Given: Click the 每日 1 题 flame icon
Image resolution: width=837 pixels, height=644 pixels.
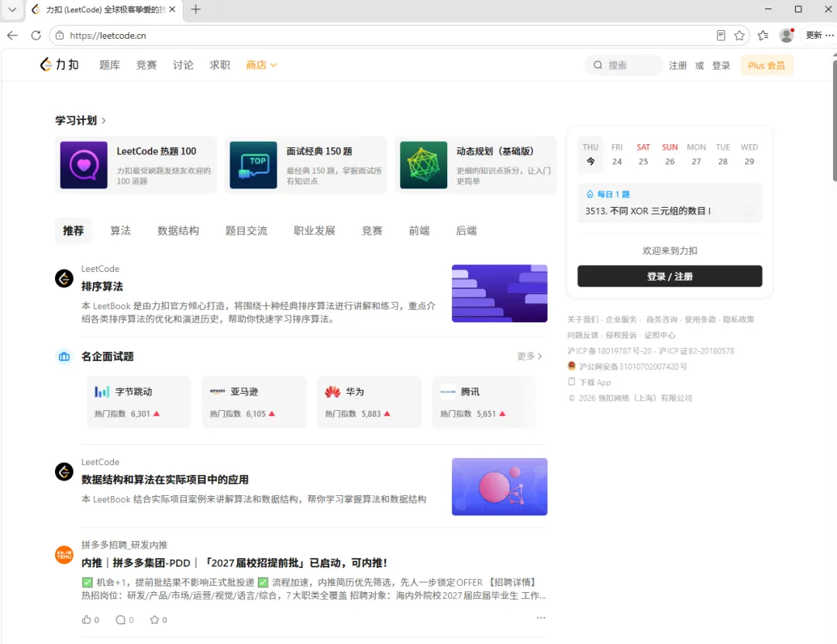Looking at the screenshot, I should pos(590,195).
